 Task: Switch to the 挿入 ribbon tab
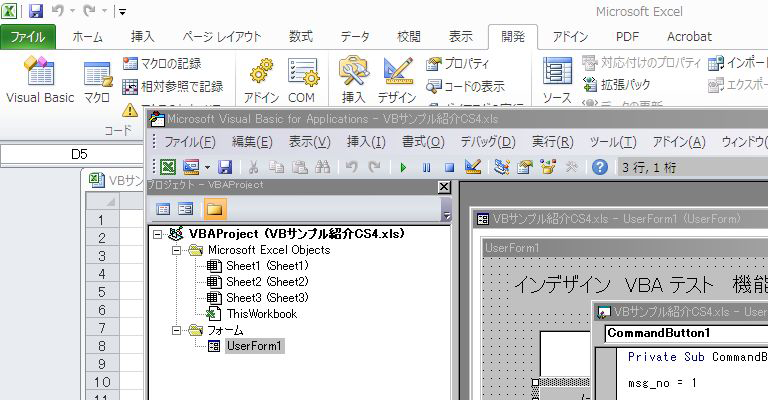(x=143, y=37)
